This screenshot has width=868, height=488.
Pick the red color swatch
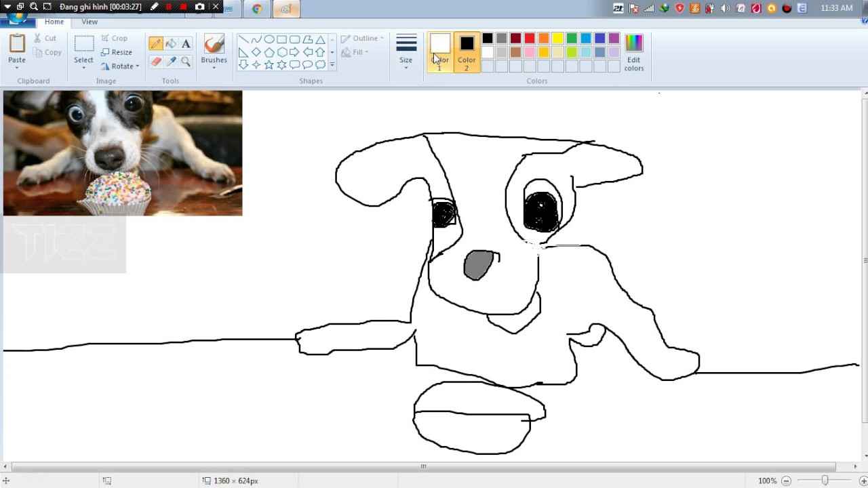(530, 39)
